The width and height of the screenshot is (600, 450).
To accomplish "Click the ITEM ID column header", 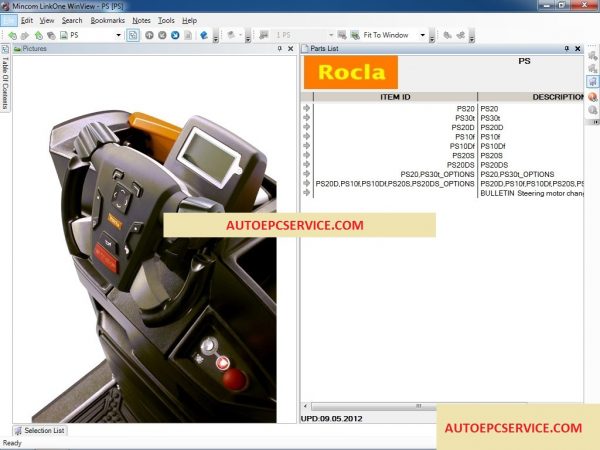I will 395,97.
